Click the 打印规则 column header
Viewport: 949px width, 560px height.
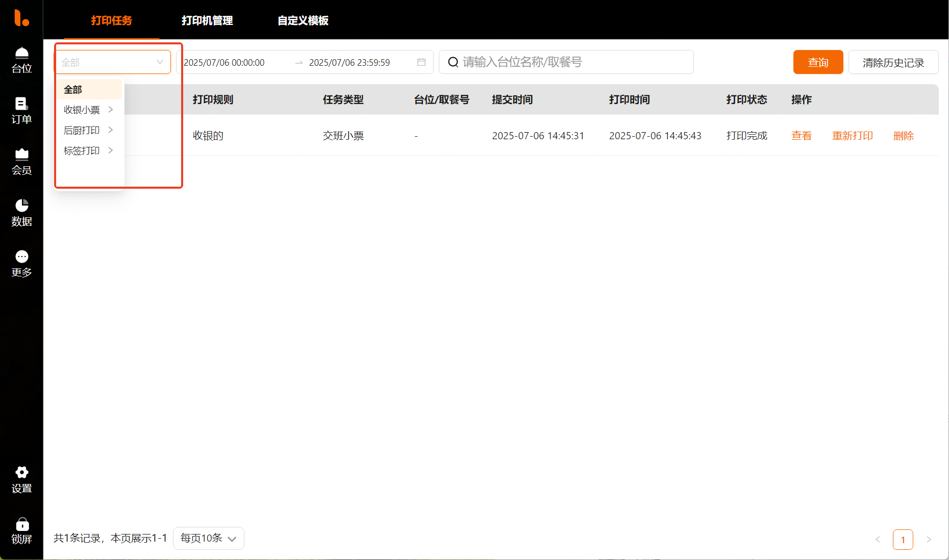point(213,99)
